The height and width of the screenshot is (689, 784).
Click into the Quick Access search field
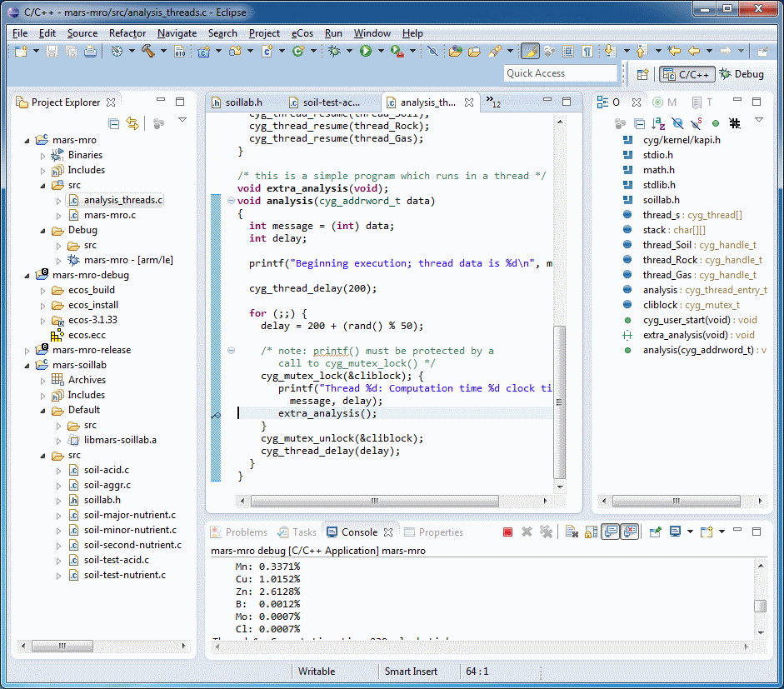pos(560,73)
